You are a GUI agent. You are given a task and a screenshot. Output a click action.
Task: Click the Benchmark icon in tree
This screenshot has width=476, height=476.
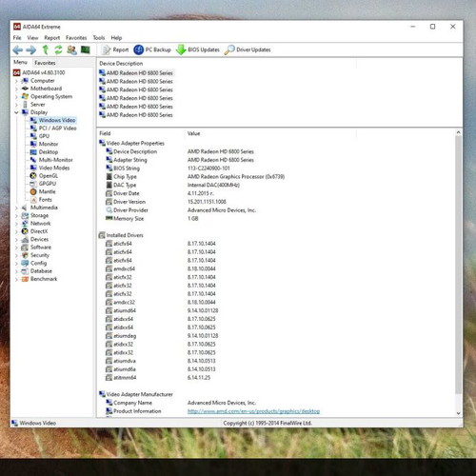[25, 279]
